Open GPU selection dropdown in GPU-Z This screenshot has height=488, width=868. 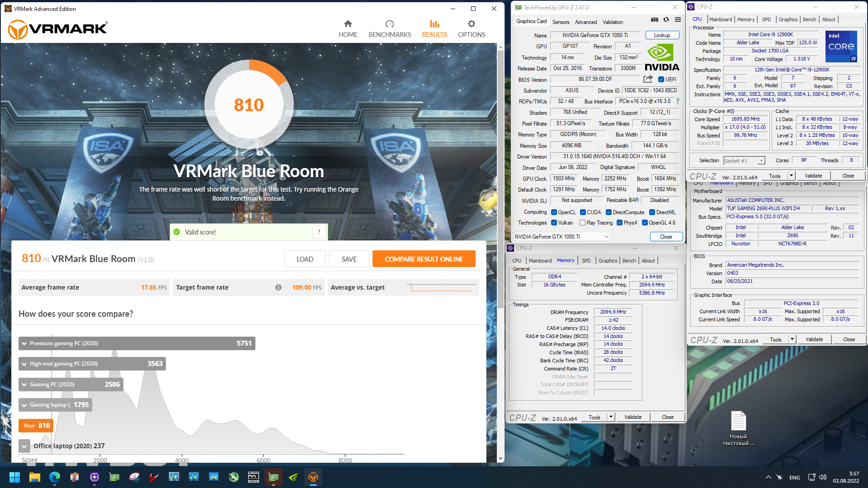tap(562, 236)
